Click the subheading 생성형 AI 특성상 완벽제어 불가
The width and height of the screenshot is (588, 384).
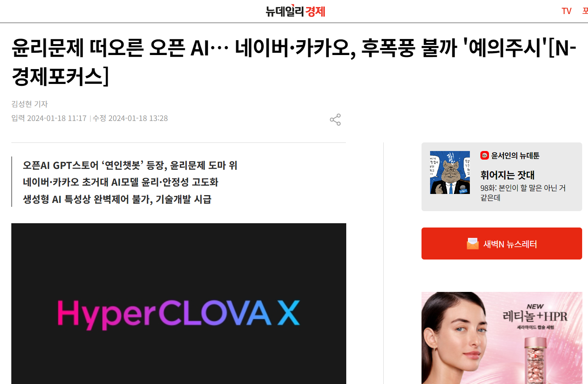coord(117,199)
